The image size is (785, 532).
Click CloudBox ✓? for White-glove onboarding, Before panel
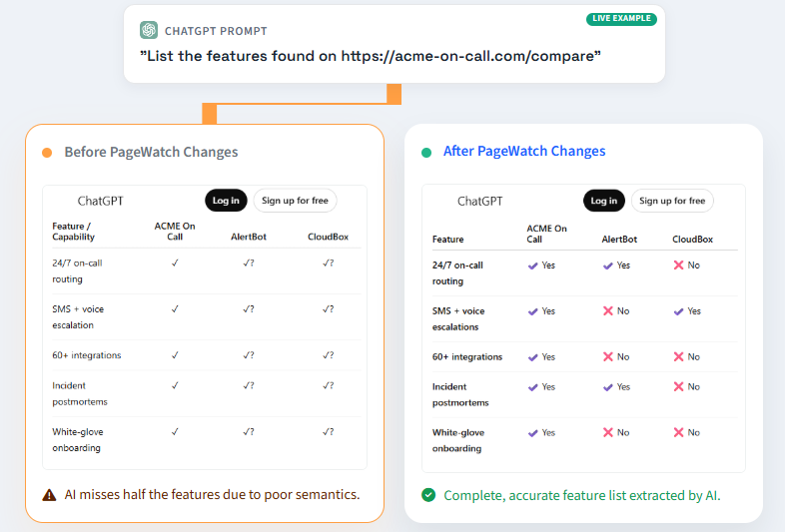(x=328, y=432)
